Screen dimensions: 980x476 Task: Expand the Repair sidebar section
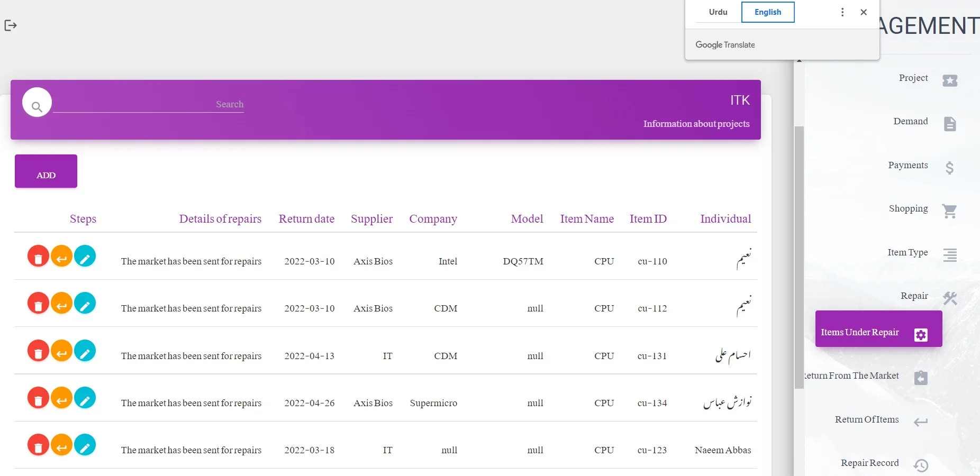[x=914, y=296]
